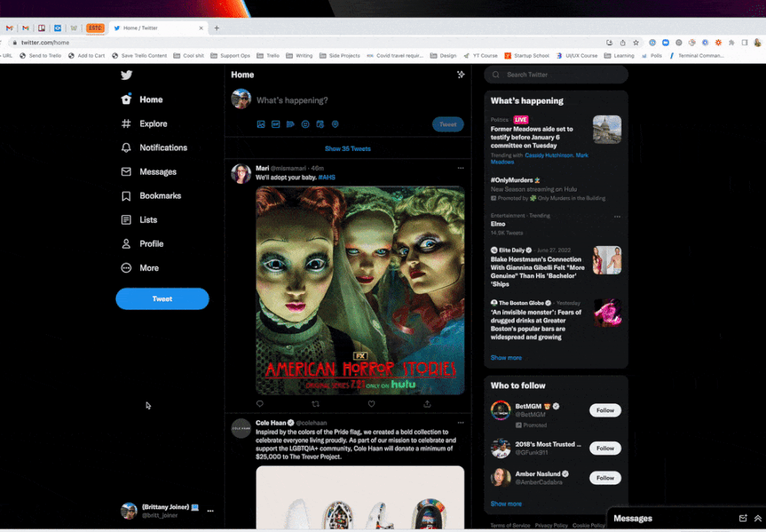Click the Search Twitter field
The width and height of the screenshot is (766, 532).
[x=556, y=75]
